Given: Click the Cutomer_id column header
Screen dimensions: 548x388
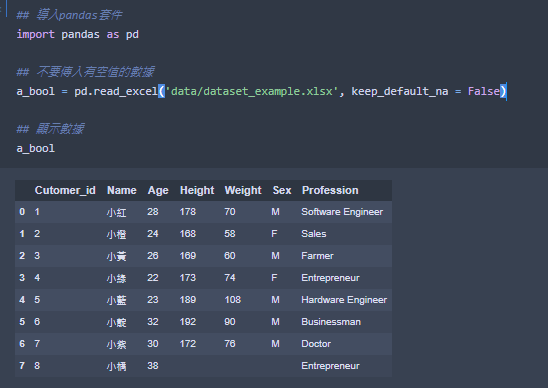Looking at the screenshot, I should pyautogui.click(x=65, y=190).
